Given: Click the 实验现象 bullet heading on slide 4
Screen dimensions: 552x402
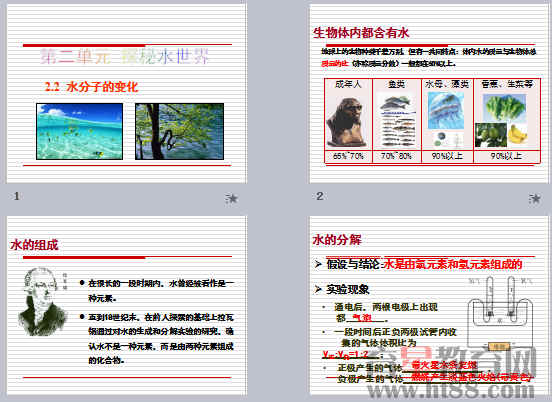Looking at the screenshot, I should click(347, 289).
